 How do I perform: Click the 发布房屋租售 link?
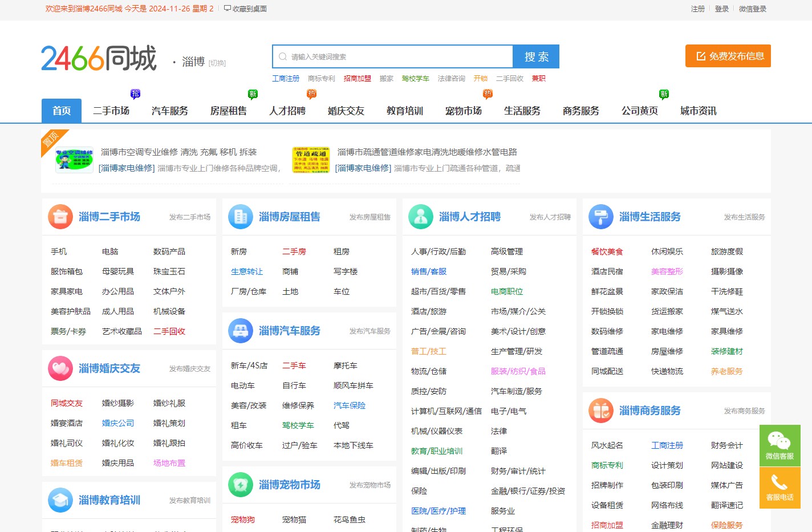[370, 217]
